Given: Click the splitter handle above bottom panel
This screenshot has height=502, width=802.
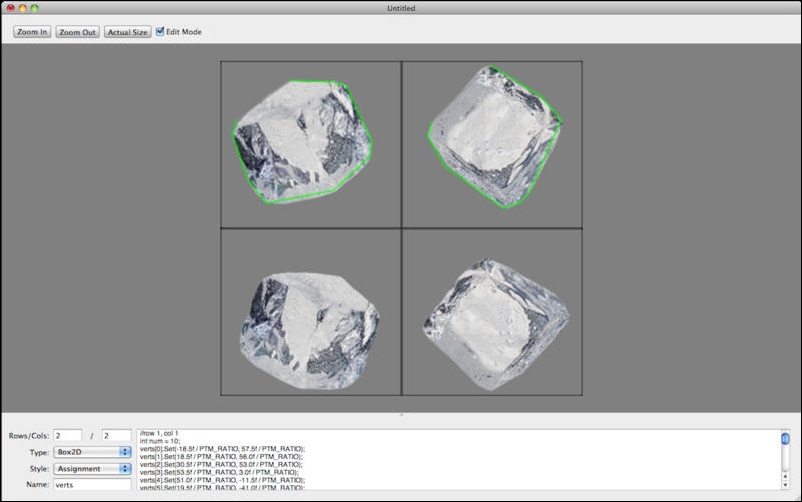Looking at the screenshot, I should tap(401, 414).
